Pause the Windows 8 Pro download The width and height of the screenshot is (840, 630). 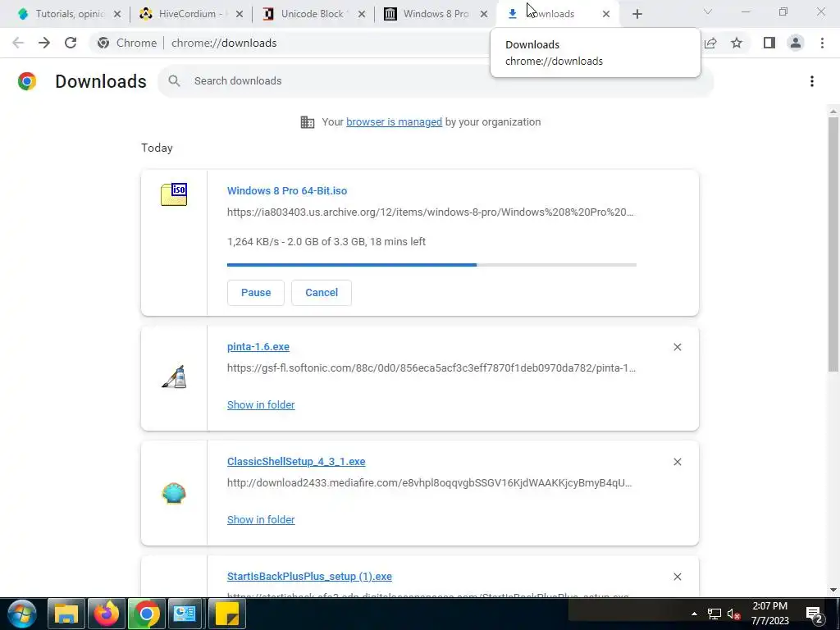(x=256, y=293)
